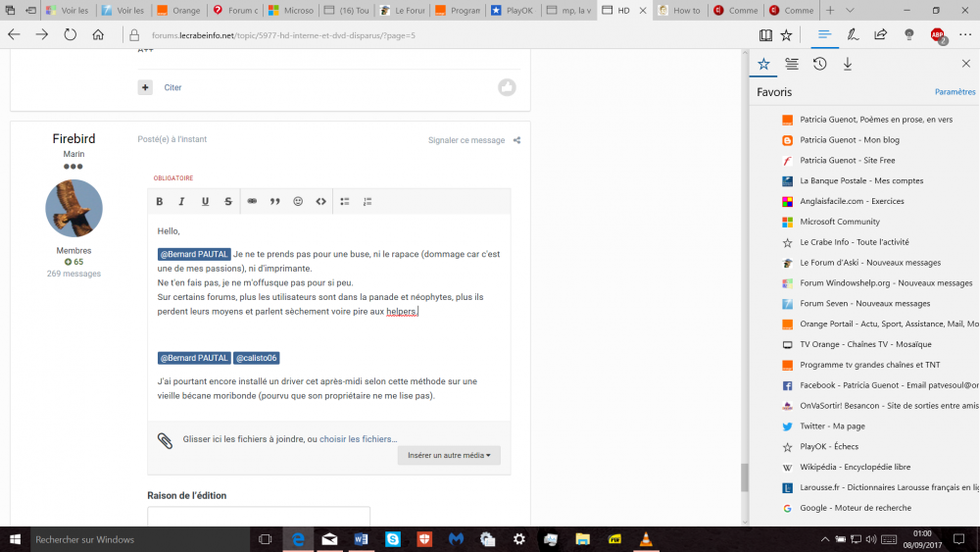The width and height of the screenshot is (980, 552).
Task: Switch to the PlayOK tab
Action: click(514, 10)
